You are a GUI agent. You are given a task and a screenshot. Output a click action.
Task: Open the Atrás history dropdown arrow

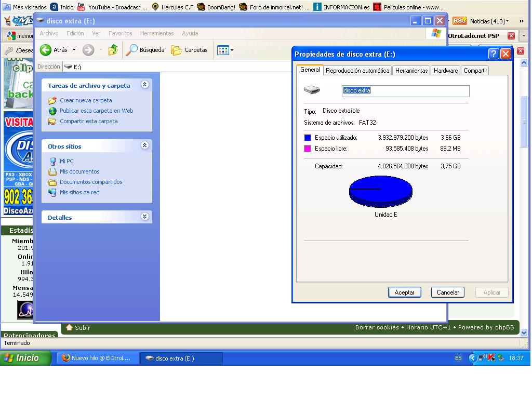tap(74, 50)
